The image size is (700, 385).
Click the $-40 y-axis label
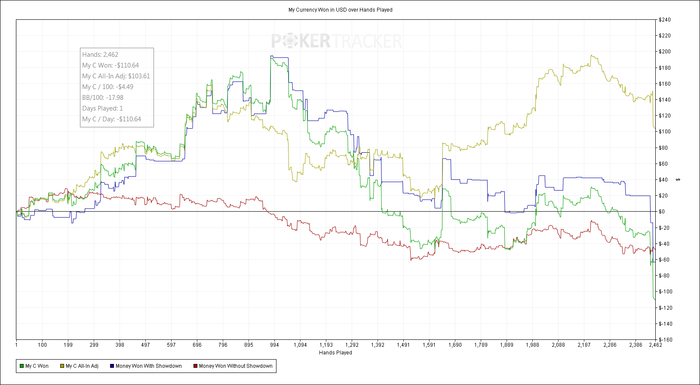(x=663, y=244)
